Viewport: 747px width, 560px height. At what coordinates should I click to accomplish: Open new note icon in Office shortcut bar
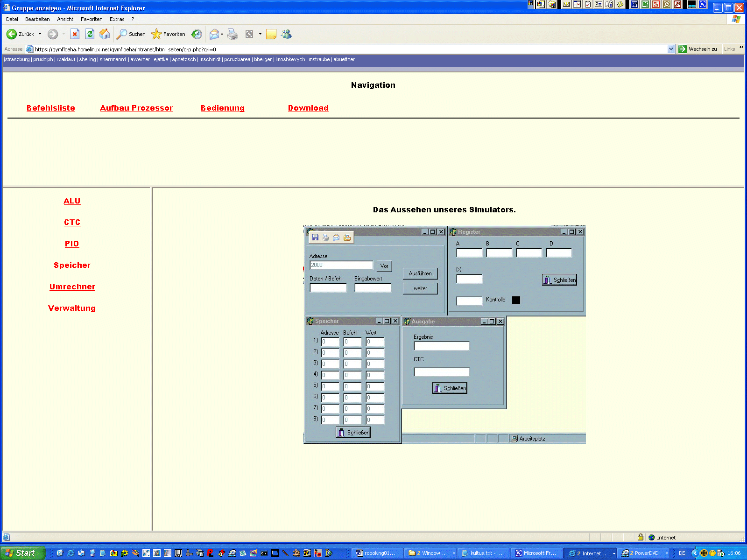pyautogui.click(x=620, y=4)
